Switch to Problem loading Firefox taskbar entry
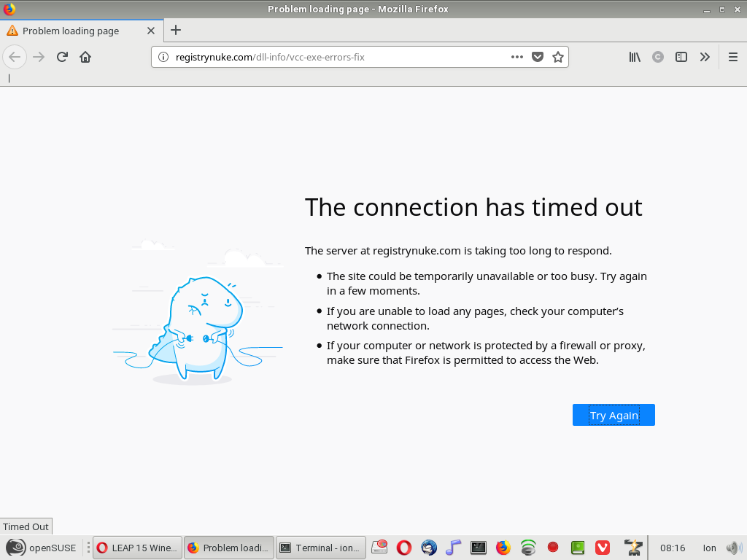747x560 pixels. 228,548
